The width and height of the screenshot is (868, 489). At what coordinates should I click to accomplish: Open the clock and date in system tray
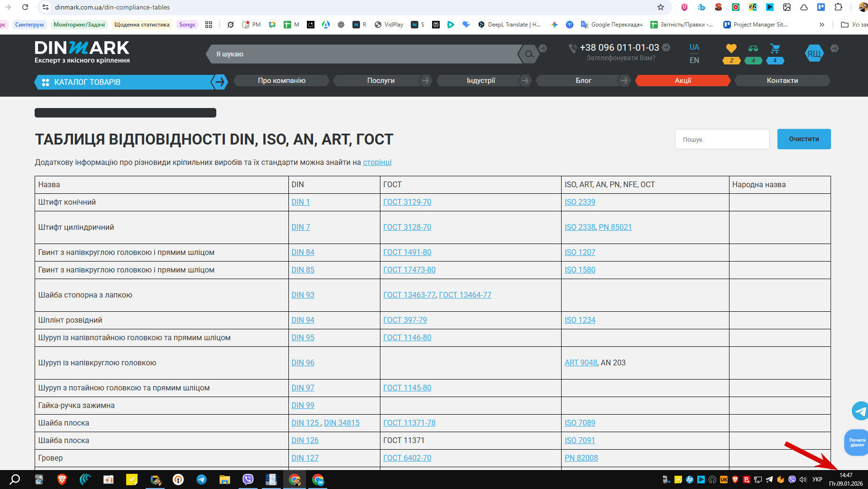(x=846, y=480)
